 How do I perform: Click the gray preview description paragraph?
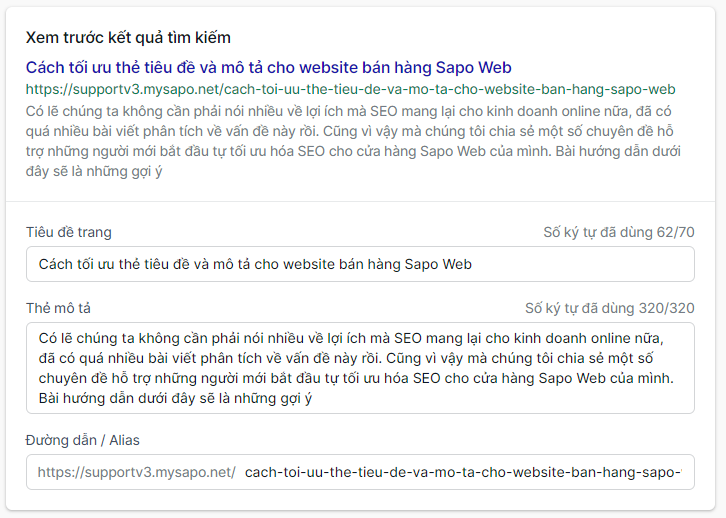click(353, 141)
